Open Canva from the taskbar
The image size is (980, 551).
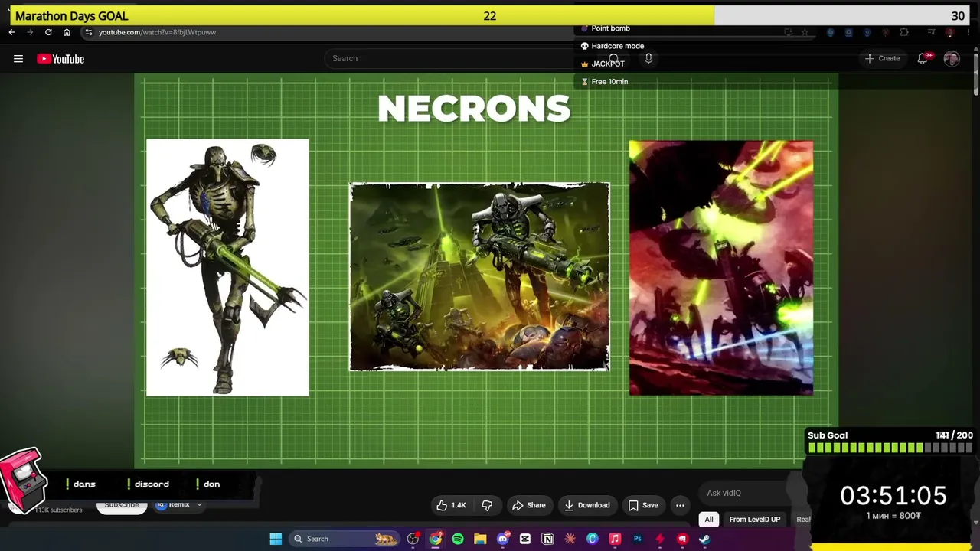pyautogui.click(x=593, y=539)
